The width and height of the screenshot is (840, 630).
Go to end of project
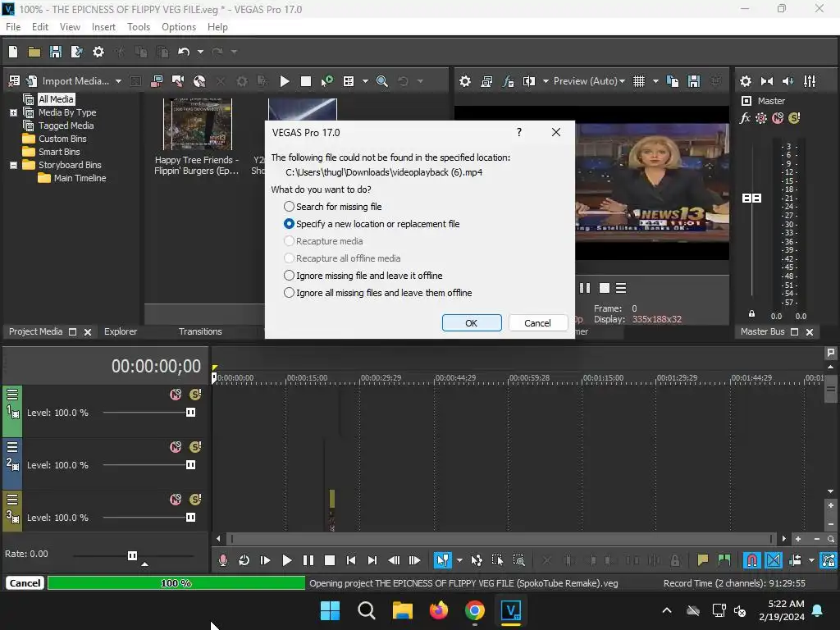[x=372, y=560]
